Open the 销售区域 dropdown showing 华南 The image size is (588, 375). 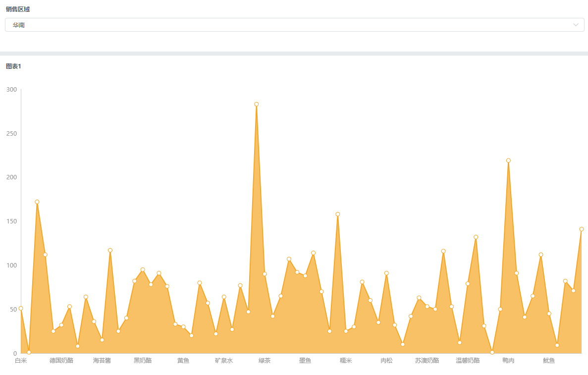point(294,25)
